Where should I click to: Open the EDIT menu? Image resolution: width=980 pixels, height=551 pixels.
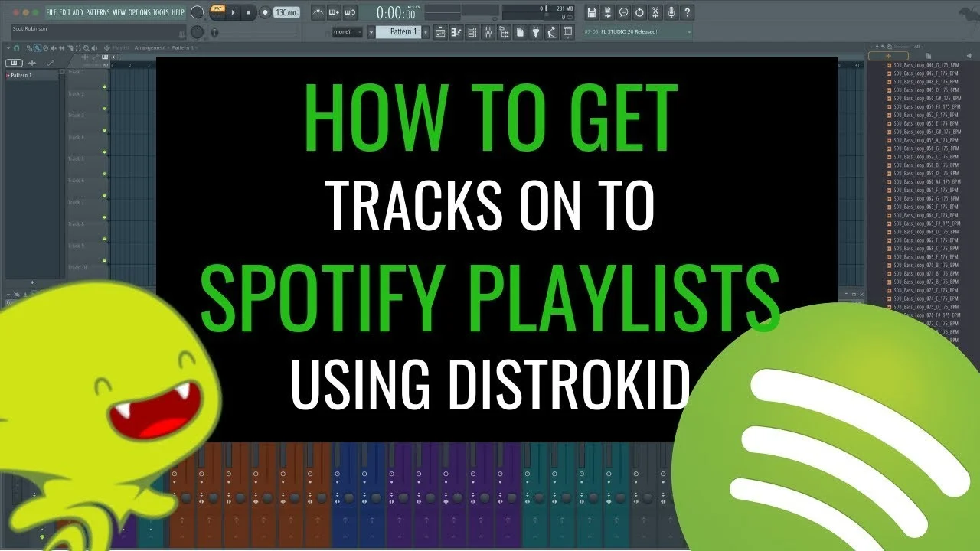[x=64, y=12]
